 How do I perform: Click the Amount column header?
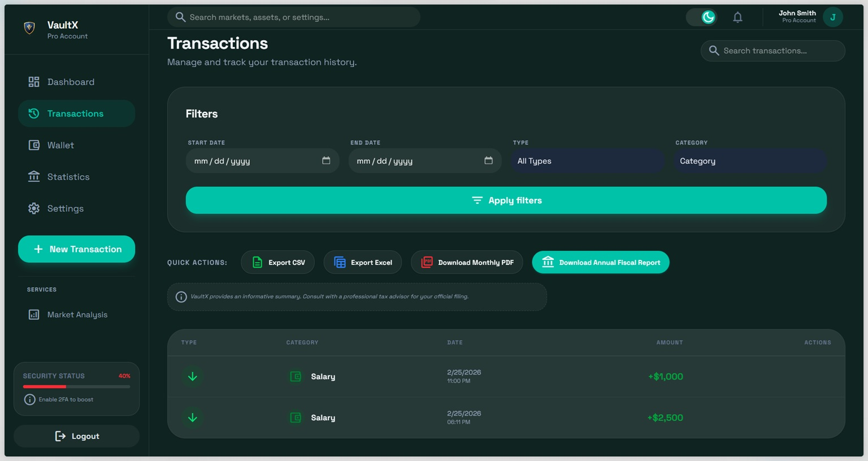point(670,342)
